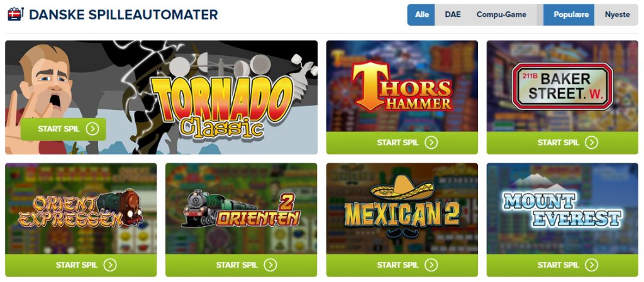The image size is (644, 282).
Task: Filter games by DAE provider
Action: coord(453,14)
